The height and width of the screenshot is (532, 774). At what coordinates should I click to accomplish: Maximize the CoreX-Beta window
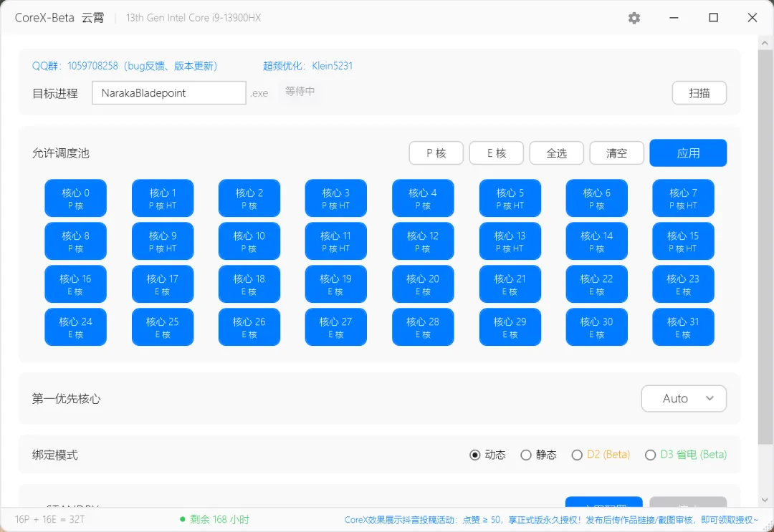pyautogui.click(x=713, y=18)
